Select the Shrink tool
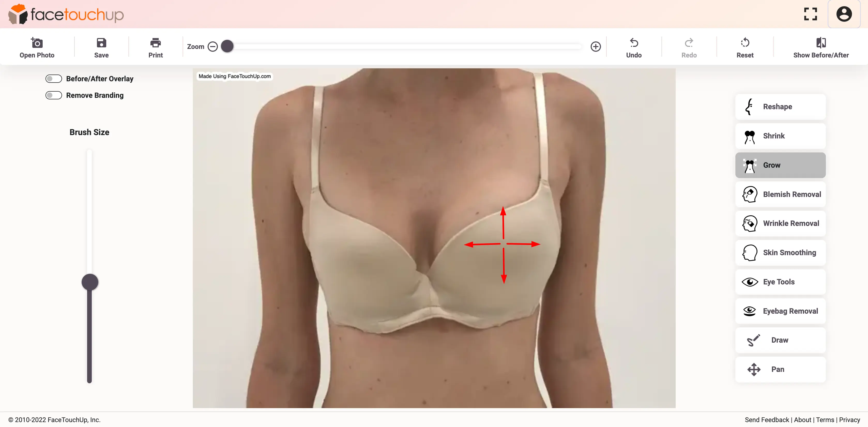Screen dimensions: 868x427 tap(780, 136)
